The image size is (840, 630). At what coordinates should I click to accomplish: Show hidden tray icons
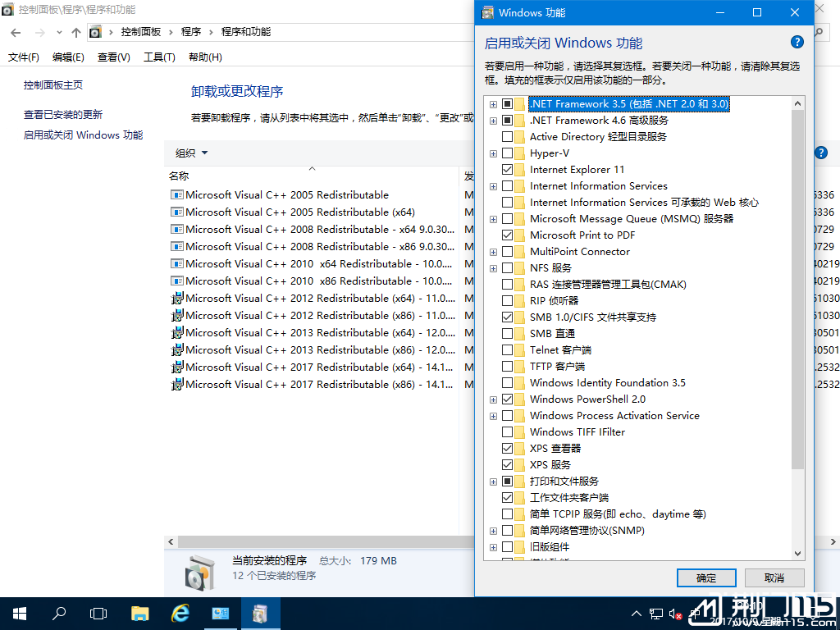pos(637,614)
